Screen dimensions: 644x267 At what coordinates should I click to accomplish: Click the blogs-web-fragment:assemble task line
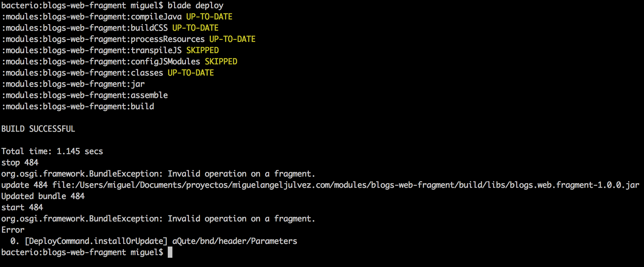[85, 95]
